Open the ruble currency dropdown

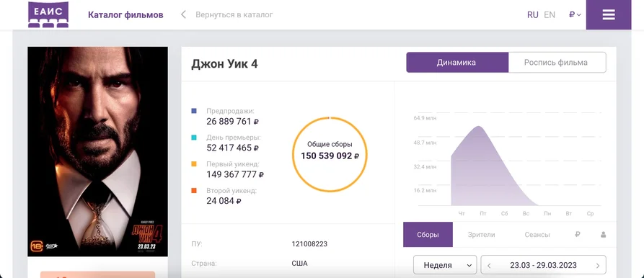tap(575, 14)
